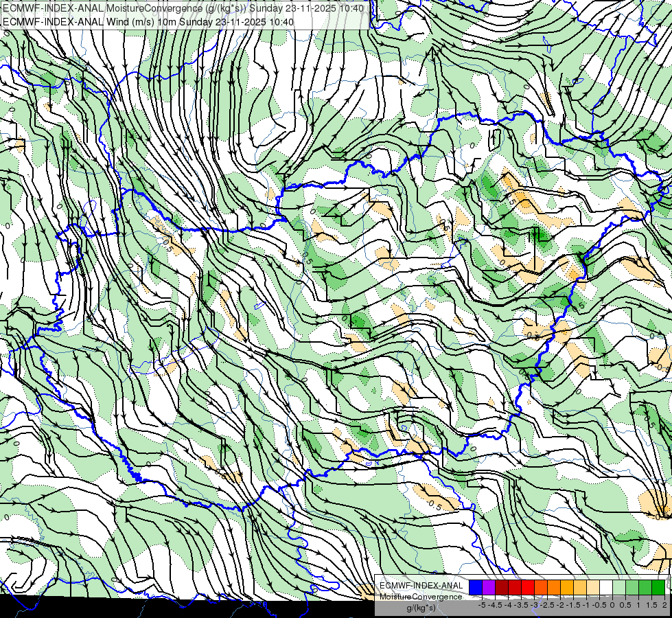Screen dimensions: 672x618
Task: Click the purple legend color swatch
Action: [x=489, y=588]
